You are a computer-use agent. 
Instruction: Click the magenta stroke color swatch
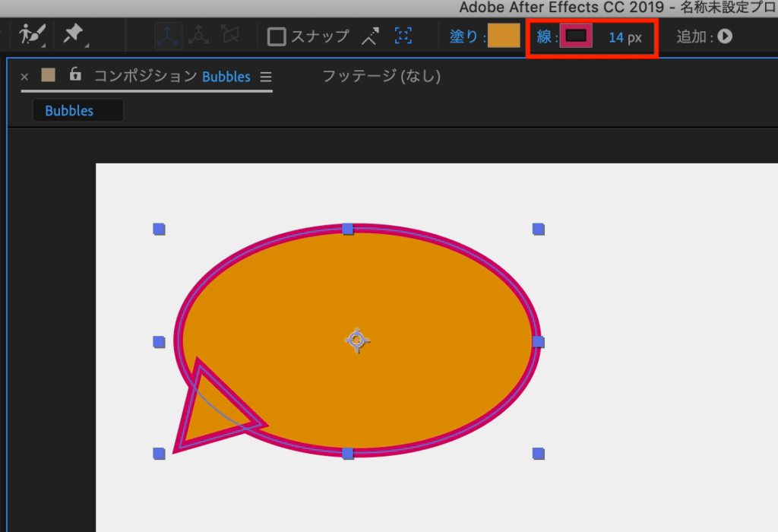click(x=576, y=36)
